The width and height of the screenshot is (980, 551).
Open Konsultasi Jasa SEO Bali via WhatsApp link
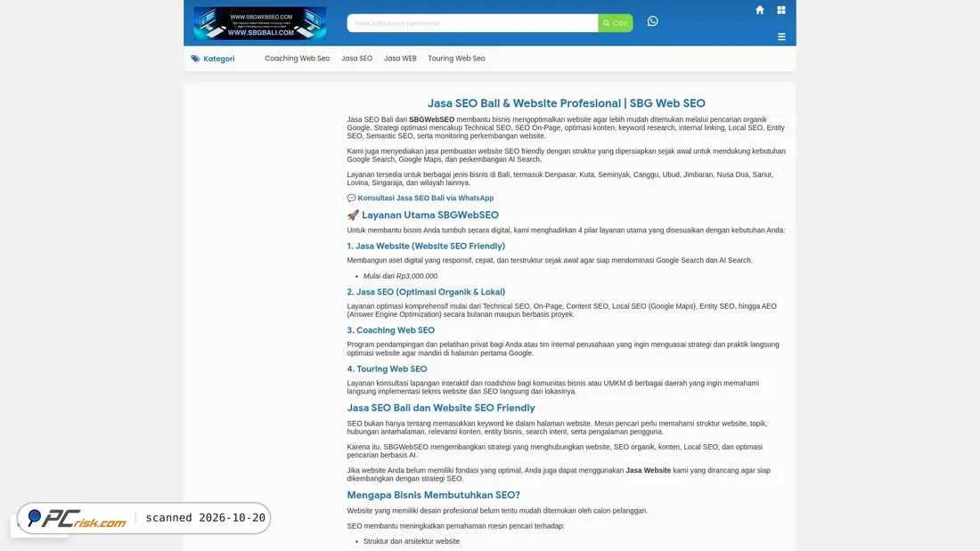tap(426, 198)
